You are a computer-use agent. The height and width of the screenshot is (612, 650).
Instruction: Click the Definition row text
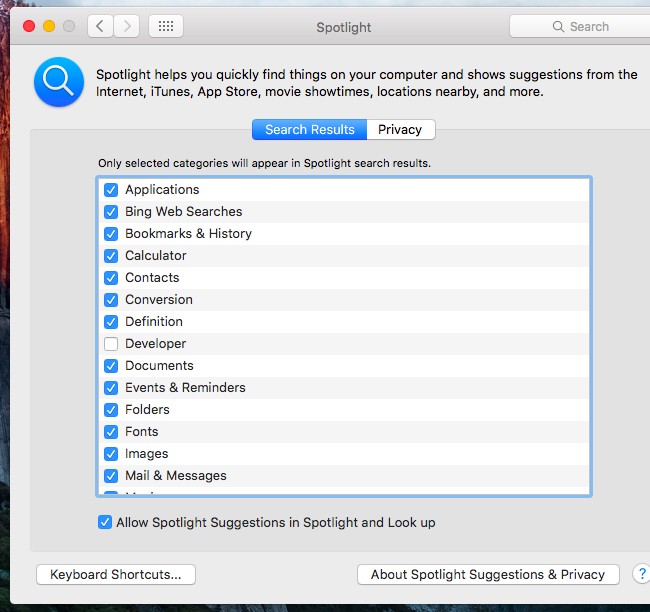154,321
